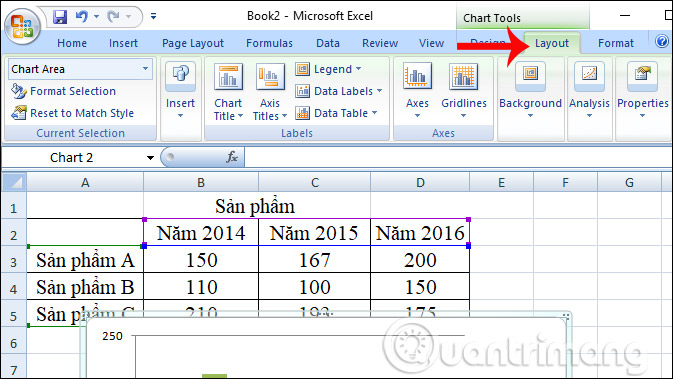Select column A header

[x=85, y=182]
